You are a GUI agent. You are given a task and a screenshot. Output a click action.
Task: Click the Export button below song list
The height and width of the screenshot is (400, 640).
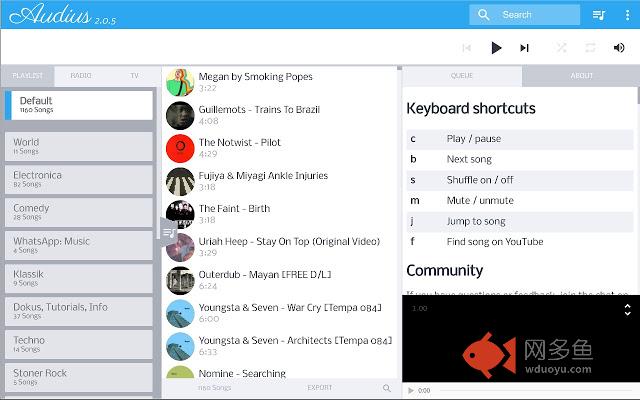(x=320, y=387)
